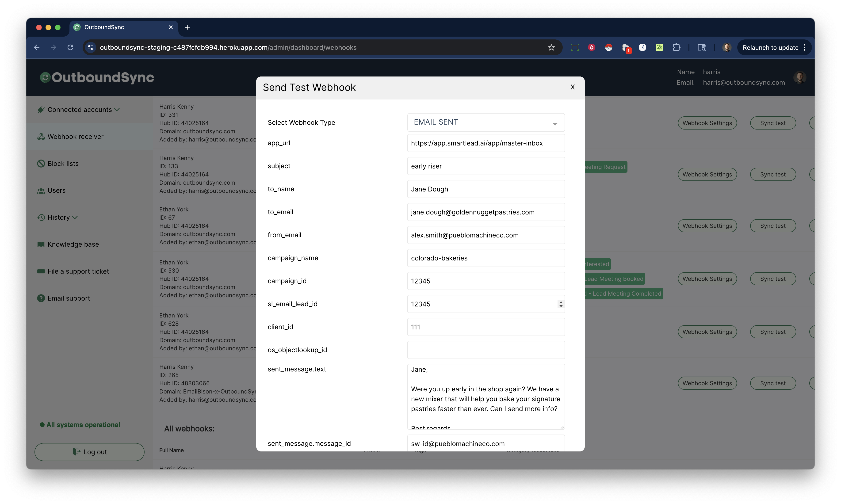Open the Users section via people icon
This screenshot has width=841, height=504.
click(x=41, y=191)
